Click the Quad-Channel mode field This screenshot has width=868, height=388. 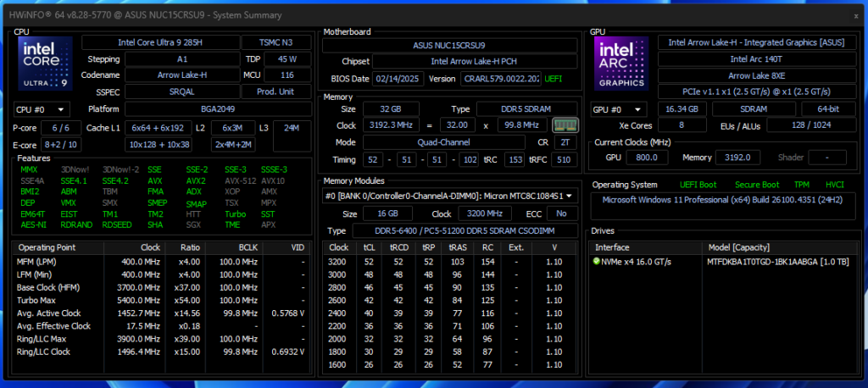(444, 142)
